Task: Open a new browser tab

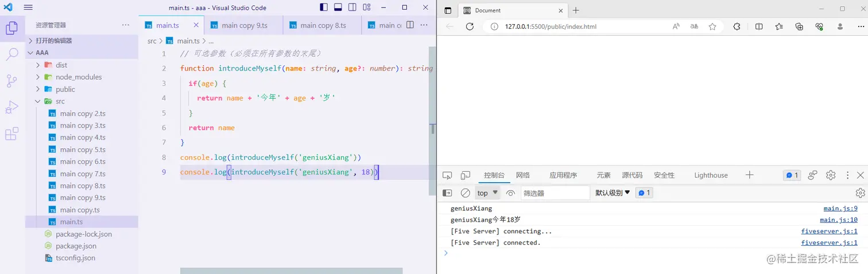Action: tap(576, 10)
